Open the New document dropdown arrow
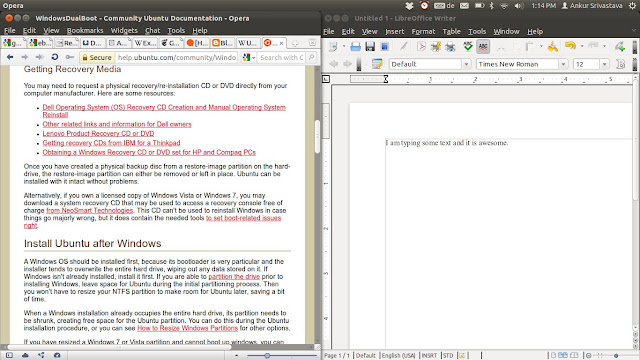 click(x=344, y=47)
